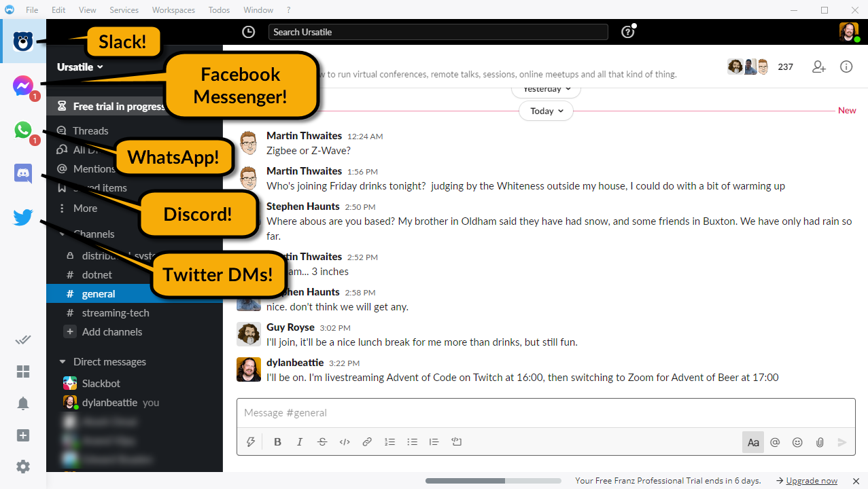Open the Facebook Messenger service
This screenshot has height=489, width=868.
[x=23, y=86]
